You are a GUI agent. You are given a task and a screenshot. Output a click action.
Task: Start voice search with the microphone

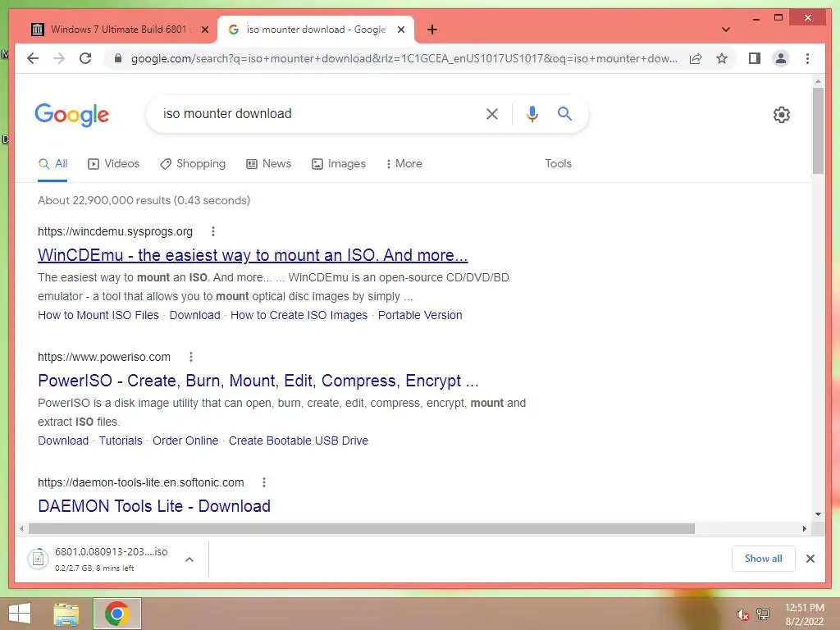pyautogui.click(x=532, y=113)
